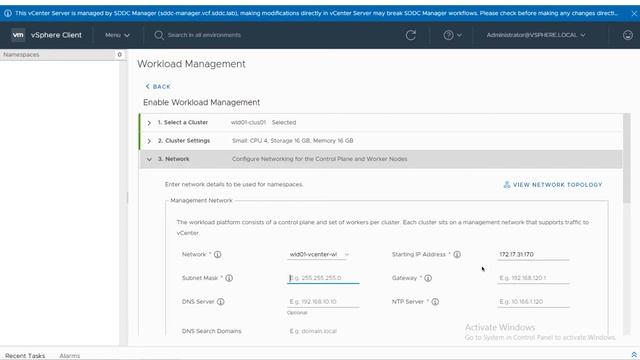Click the Starting IP Address field
This screenshot has width=640, height=360.
pyautogui.click(x=533, y=254)
